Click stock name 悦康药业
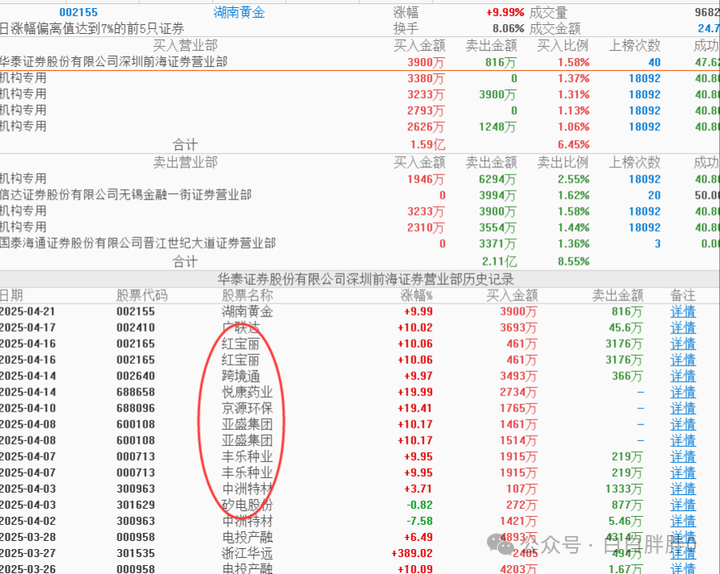720x574 pixels. tap(247, 392)
